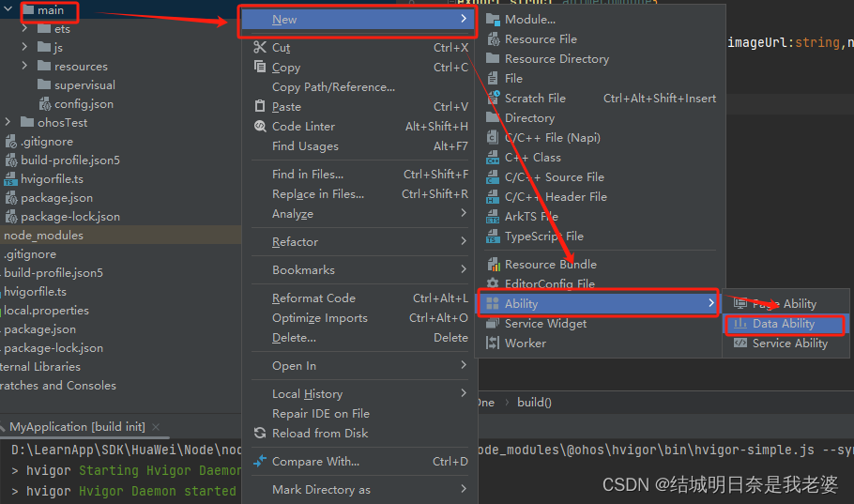Click the hvigorfile.ts TS file icon
The image size is (854, 504).
click(x=10, y=178)
